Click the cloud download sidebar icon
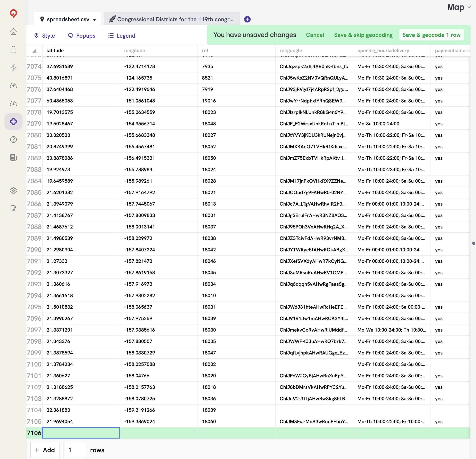This screenshot has height=459, width=476. tap(13, 103)
